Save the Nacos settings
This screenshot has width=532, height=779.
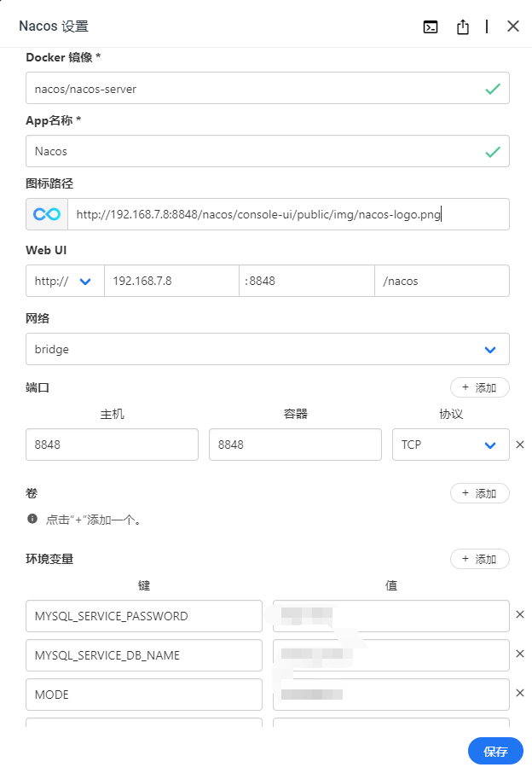tap(495, 751)
